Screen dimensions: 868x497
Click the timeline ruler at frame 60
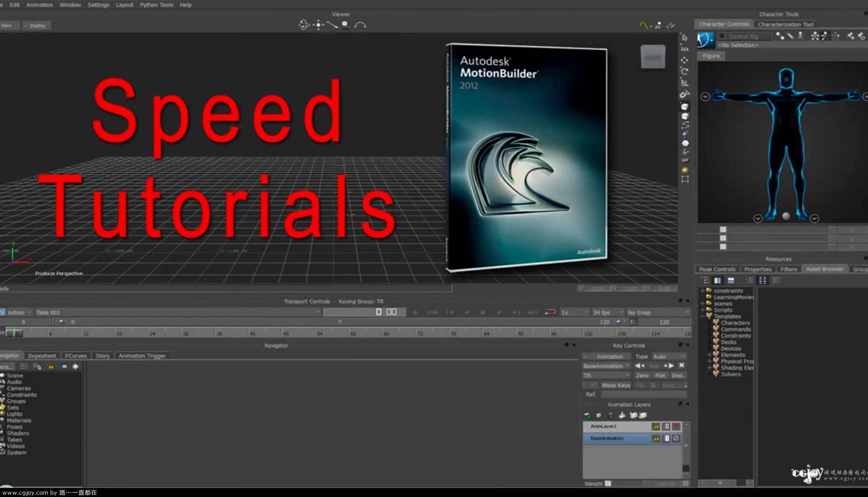(x=353, y=333)
